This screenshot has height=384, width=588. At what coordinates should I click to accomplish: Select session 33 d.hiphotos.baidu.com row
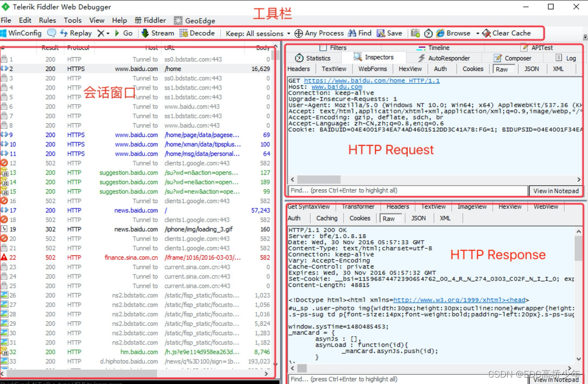(x=135, y=361)
